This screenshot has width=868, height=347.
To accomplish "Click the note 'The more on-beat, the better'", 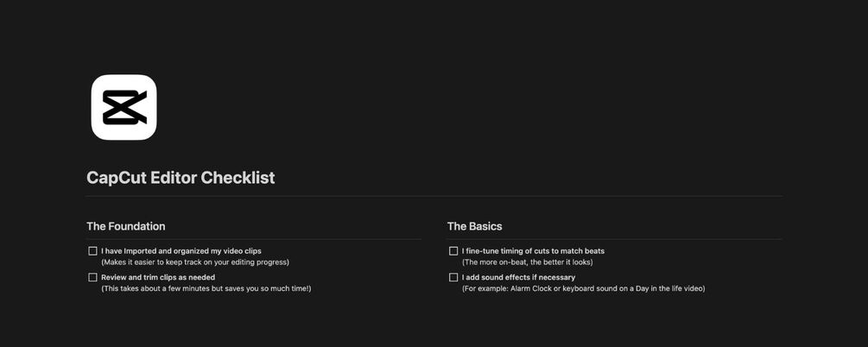I will [x=527, y=262].
